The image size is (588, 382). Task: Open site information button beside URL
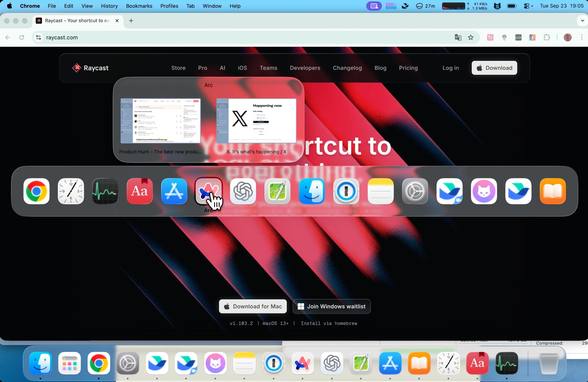pos(39,37)
